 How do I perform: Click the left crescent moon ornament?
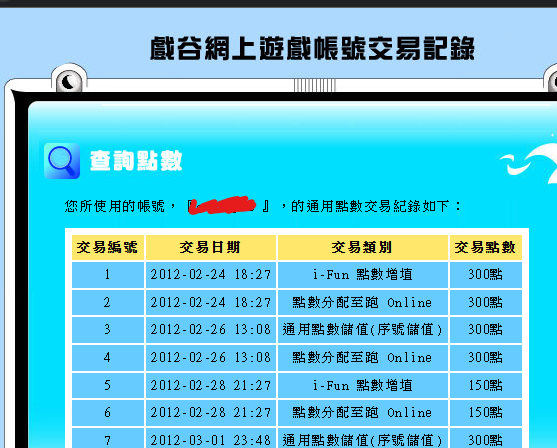coord(69,79)
